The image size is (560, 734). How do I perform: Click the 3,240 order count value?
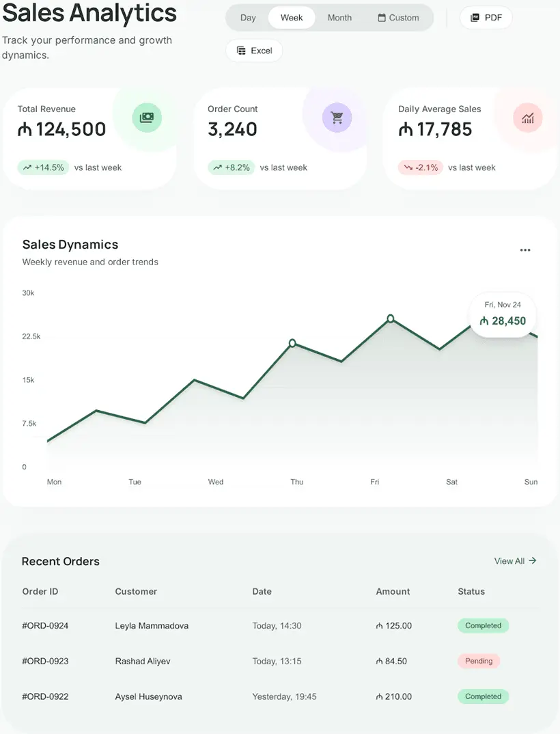pos(232,130)
